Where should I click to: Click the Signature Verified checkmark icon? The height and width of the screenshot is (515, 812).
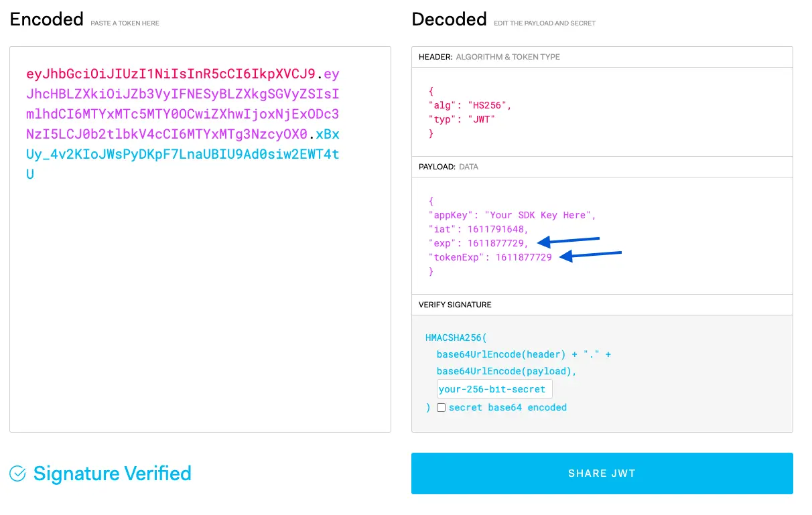tap(17, 473)
